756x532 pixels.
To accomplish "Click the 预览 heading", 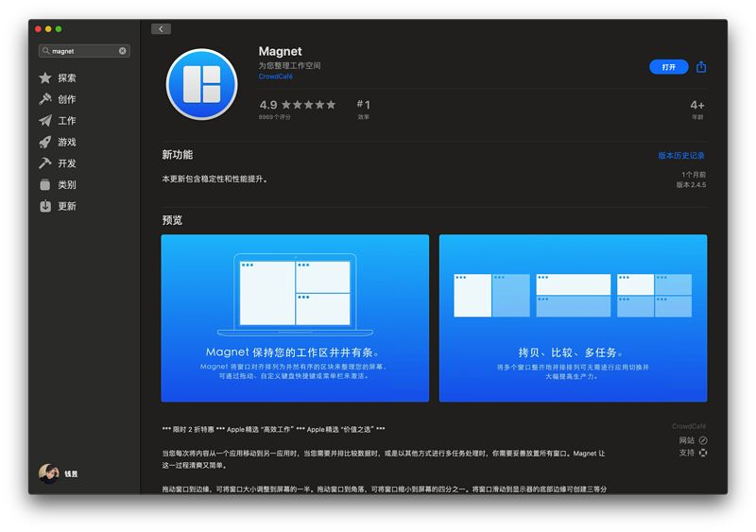I will tap(172, 220).
